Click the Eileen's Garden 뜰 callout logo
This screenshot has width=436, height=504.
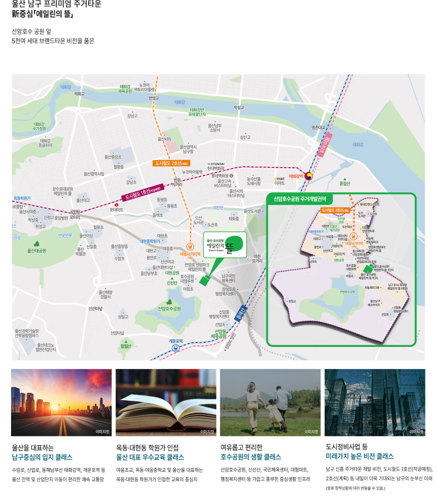[x=225, y=243]
